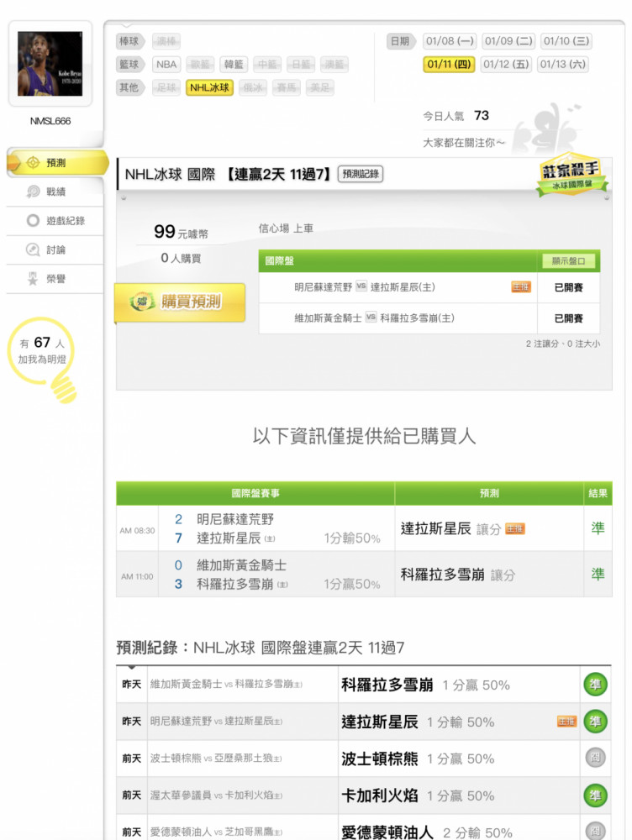Click the 籃球 category label
This screenshot has width=632, height=840.
129,65
